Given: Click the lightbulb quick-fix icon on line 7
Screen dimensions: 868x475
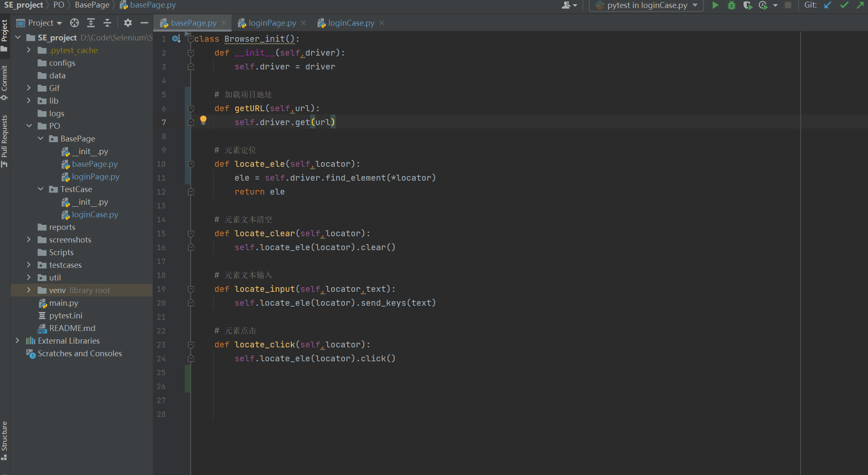Looking at the screenshot, I should pyautogui.click(x=203, y=120).
